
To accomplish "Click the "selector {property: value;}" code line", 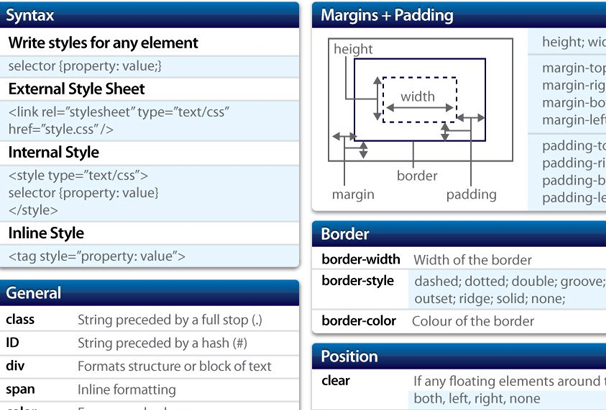I will pyautogui.click(x=85, y=66).
